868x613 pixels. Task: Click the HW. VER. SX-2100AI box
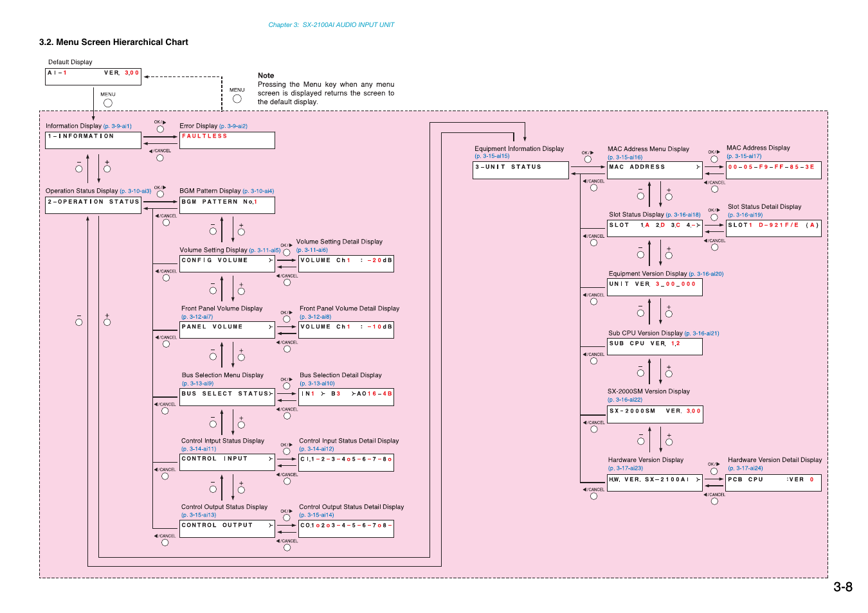click(655, 483)
